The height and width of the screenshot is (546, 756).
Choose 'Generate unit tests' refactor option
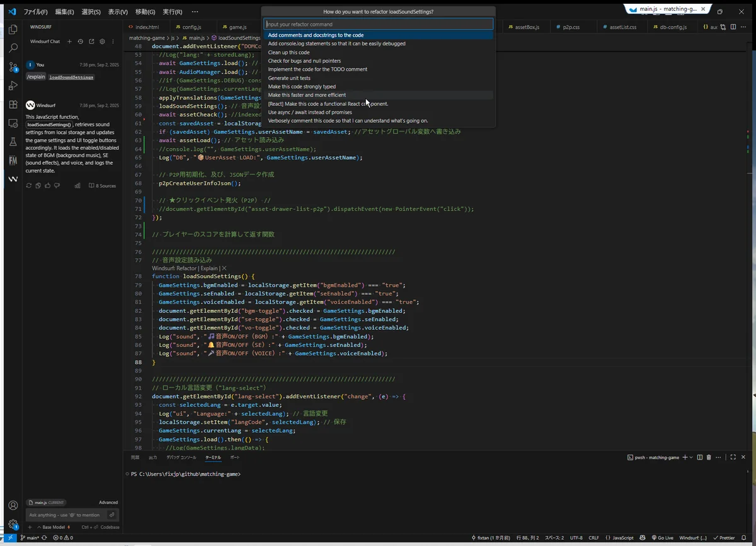pos(289,78)
